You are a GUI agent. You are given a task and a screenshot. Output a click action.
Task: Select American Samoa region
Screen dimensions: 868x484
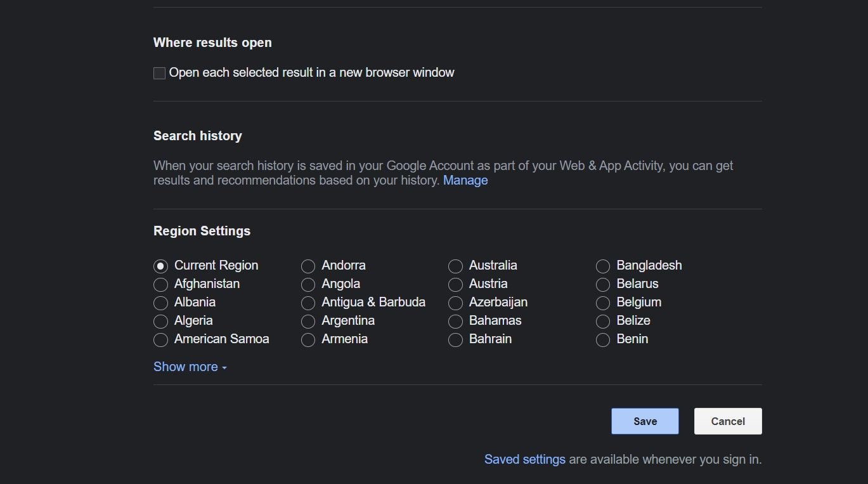click(161, 339)
